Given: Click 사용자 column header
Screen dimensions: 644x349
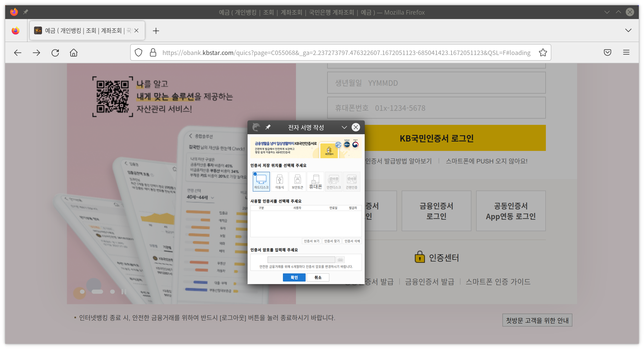Looking at the screenshot, I should point(297,208).
